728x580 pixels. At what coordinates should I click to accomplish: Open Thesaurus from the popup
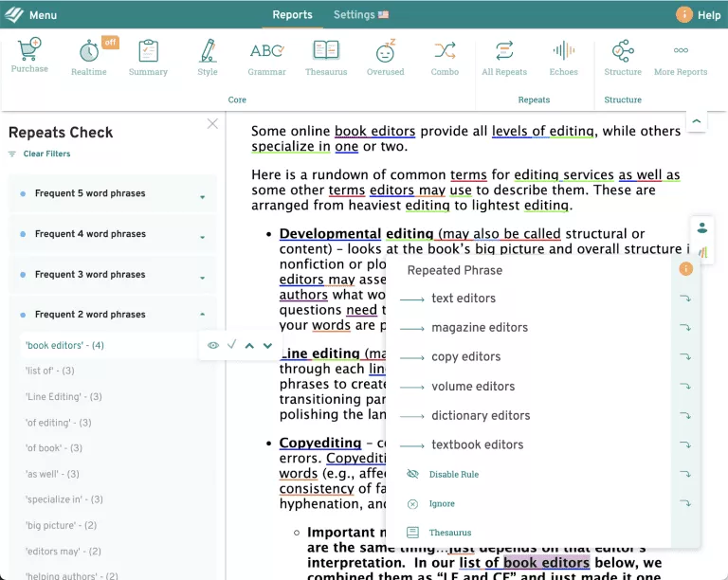(x=450, y=533)
